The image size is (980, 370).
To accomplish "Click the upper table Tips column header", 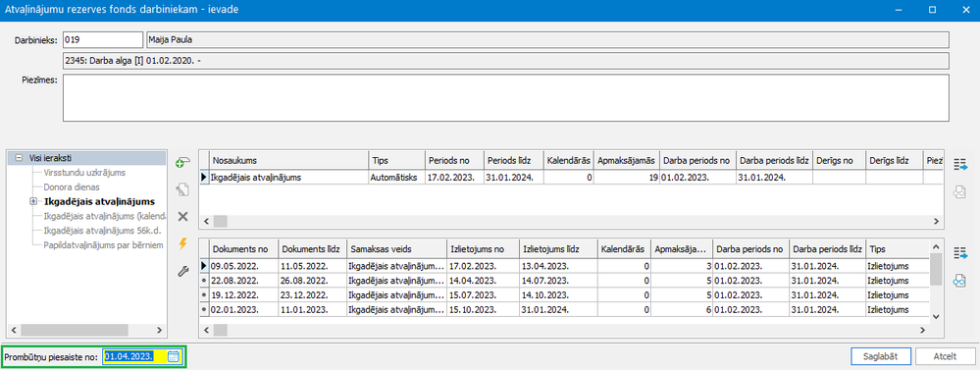I will pyautogui.click(x=396, y=161).
